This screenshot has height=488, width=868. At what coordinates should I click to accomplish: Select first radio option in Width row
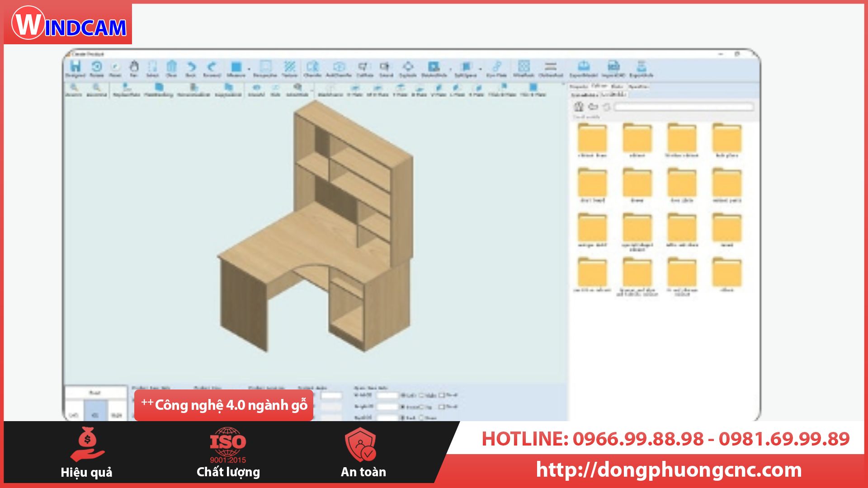tap(403, 395)
